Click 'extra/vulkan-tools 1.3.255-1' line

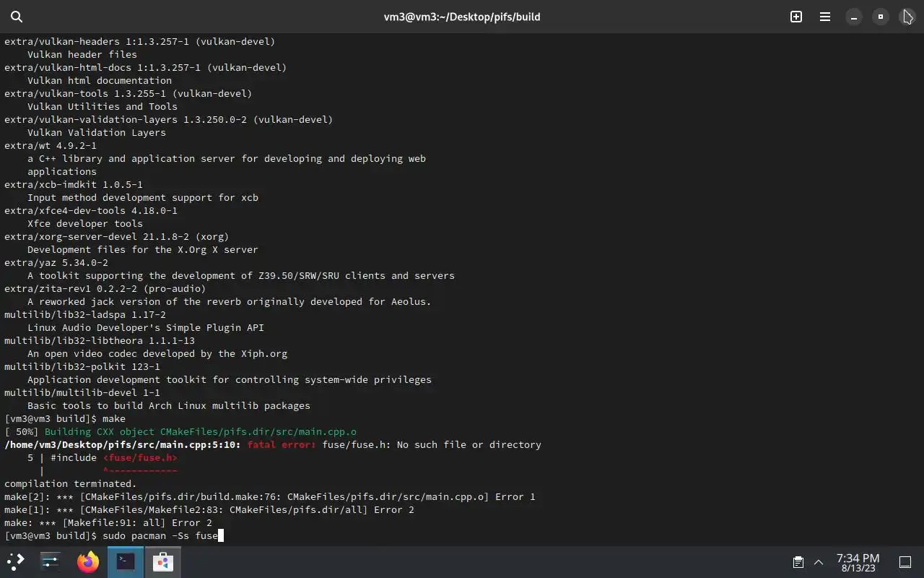128,93
